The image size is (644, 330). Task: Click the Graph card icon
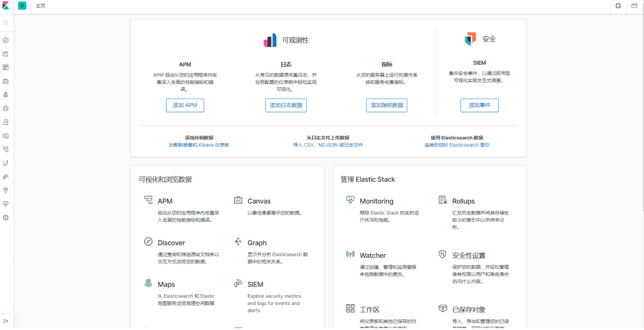(238, 242)
